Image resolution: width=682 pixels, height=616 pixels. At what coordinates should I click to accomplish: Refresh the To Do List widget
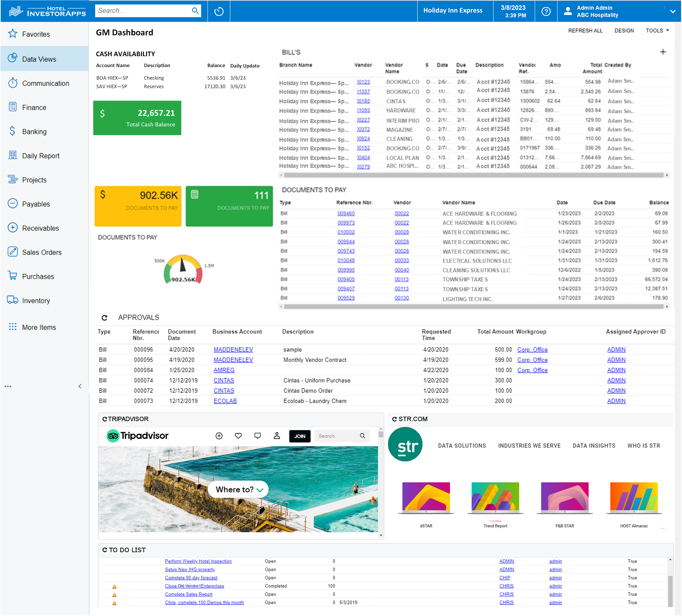104,550
